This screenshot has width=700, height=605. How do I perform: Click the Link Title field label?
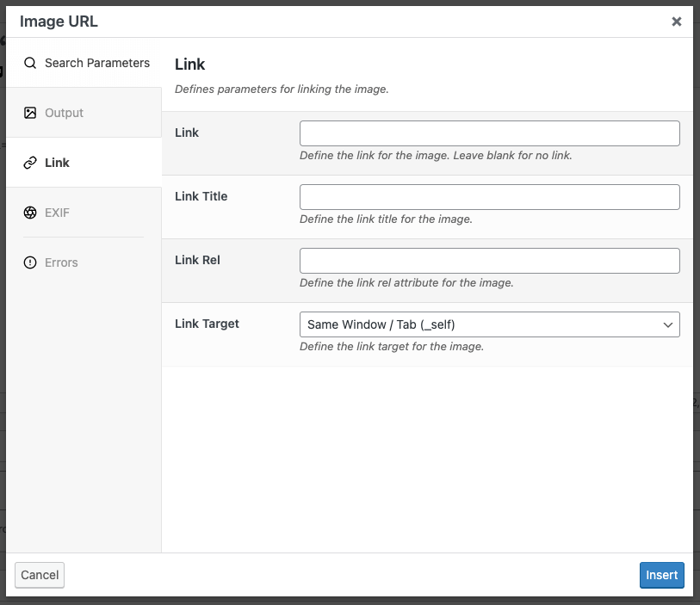pos(201,196)
